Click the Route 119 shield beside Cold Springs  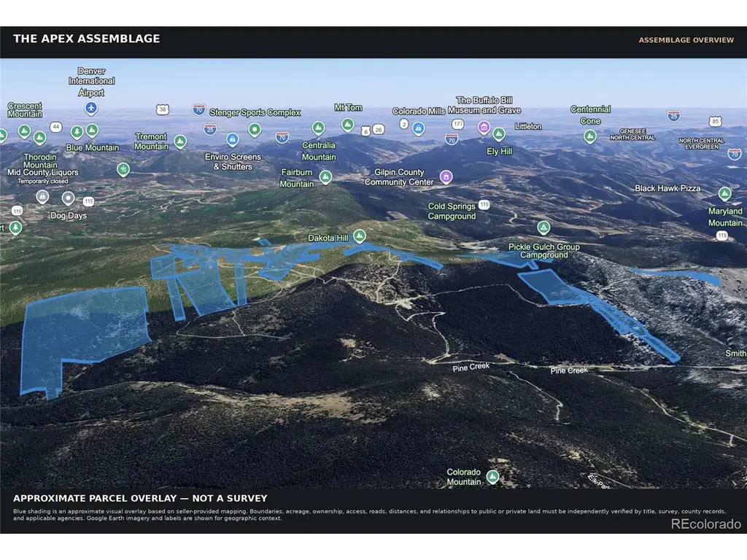(x=484, y=205)
